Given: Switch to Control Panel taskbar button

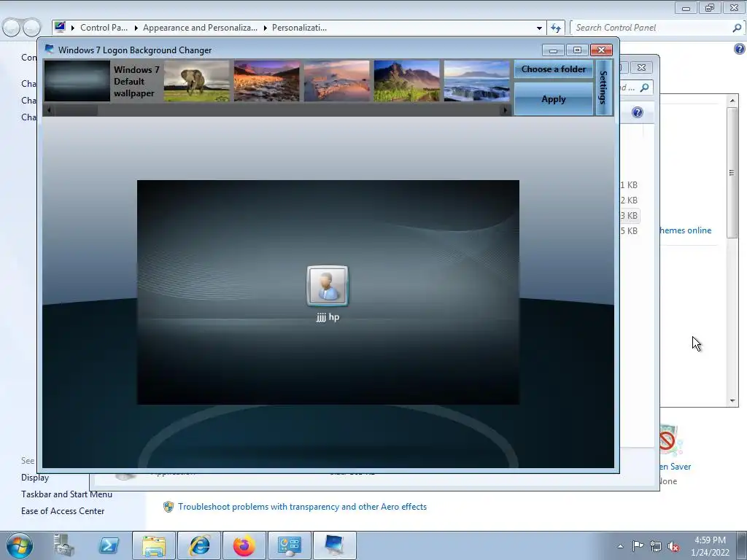Looking at the screenshot, I should click(289, 545).
